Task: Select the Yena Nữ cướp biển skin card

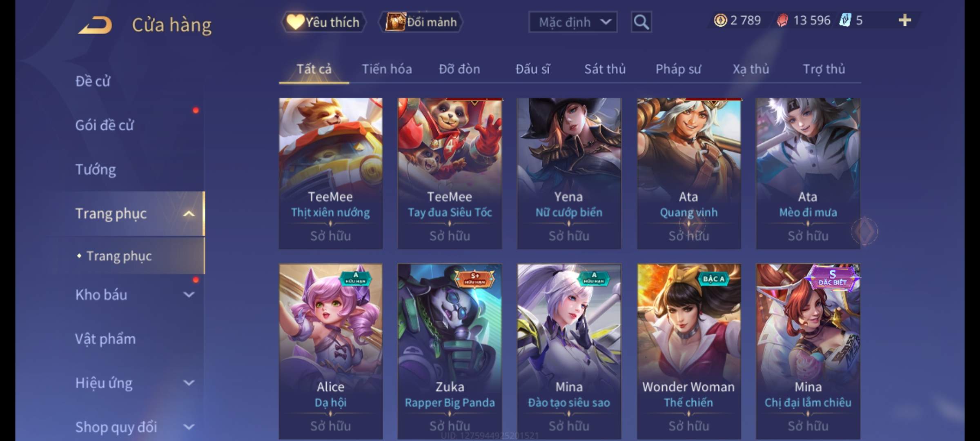Action: point(569,173)
